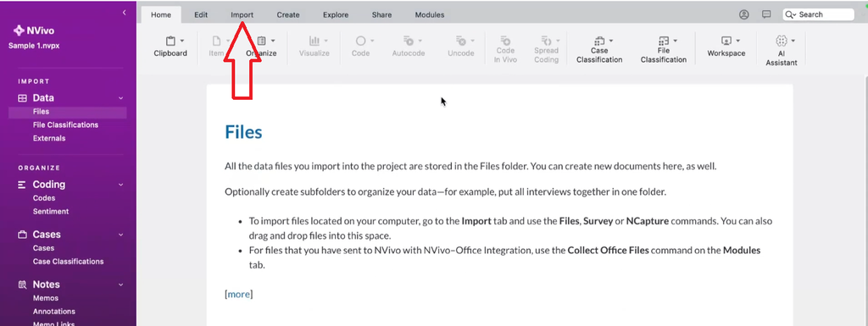Switch to the Import tab
The image size is (868, 326).
click(242, 15)
